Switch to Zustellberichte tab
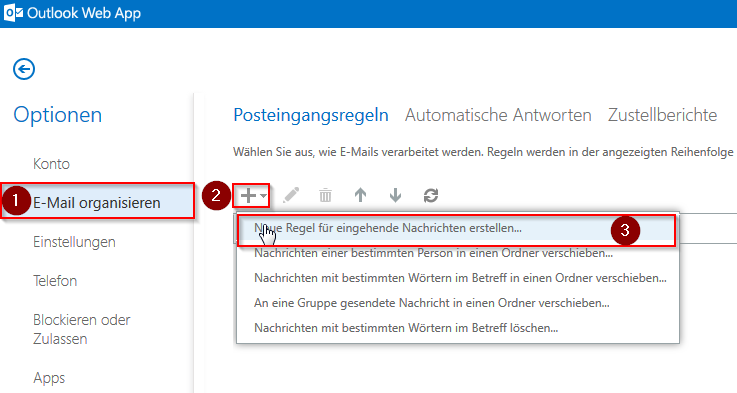The width and height of the screenshot is (737, 393). (662, 115)
